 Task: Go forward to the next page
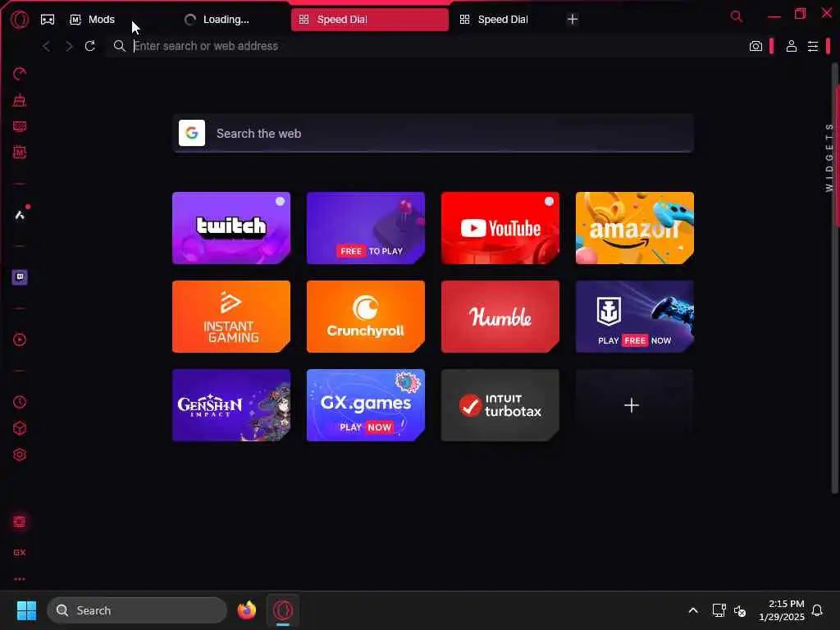click(69, 46)
